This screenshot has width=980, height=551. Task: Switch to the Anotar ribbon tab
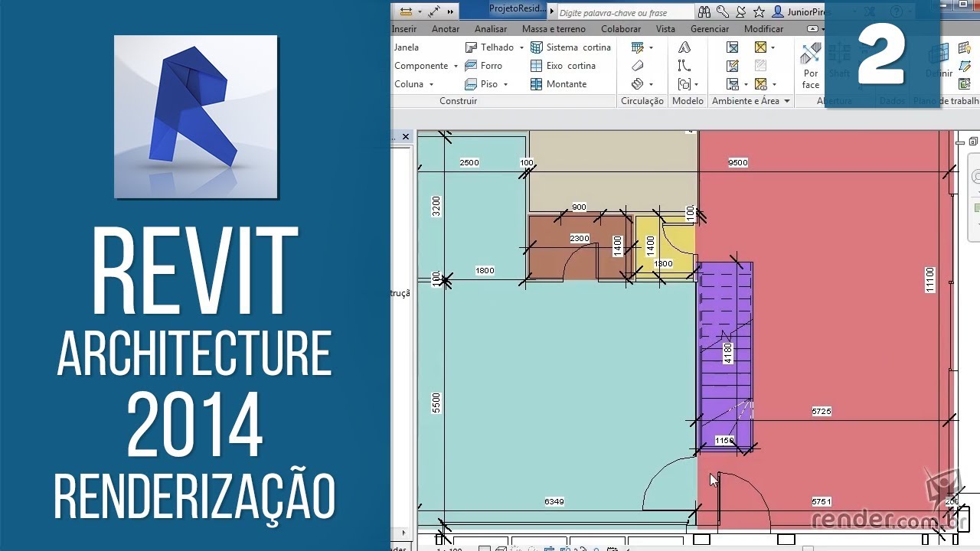(x=446, y=29)
